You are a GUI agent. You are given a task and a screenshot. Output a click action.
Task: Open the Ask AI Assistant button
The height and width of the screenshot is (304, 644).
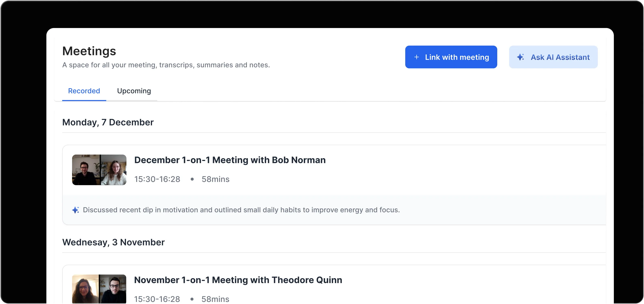[x=553, y=57]
